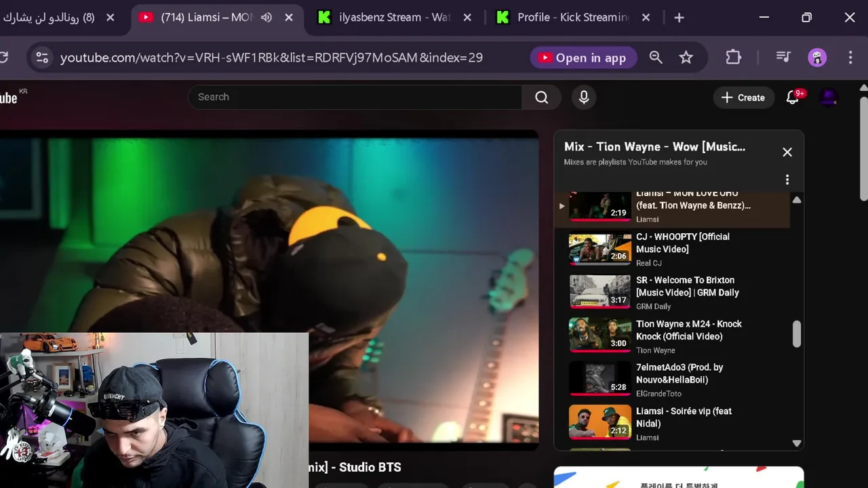Click the playlist scroll down arrow
868x488 pixels.
point(797,443)
